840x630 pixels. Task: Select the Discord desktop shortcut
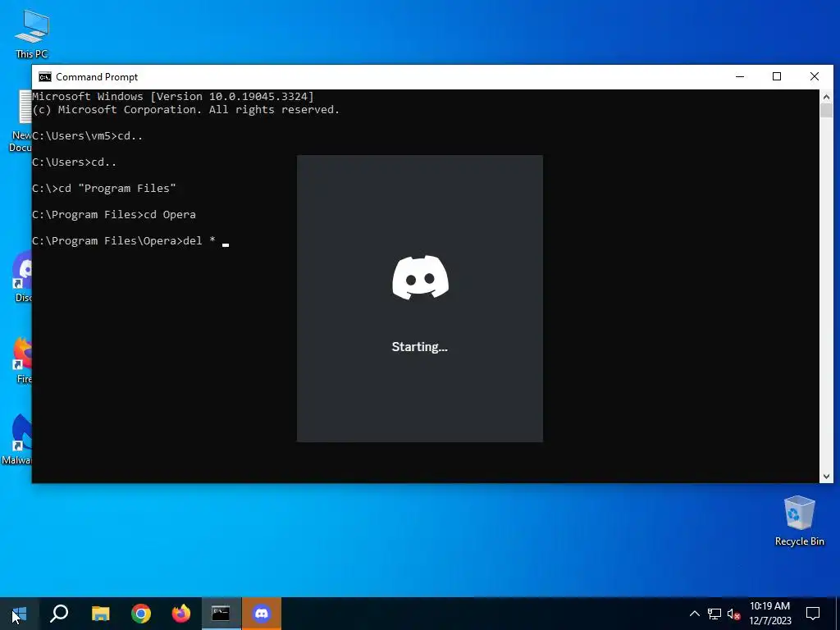pyautogui.click(x=22, y=277)
